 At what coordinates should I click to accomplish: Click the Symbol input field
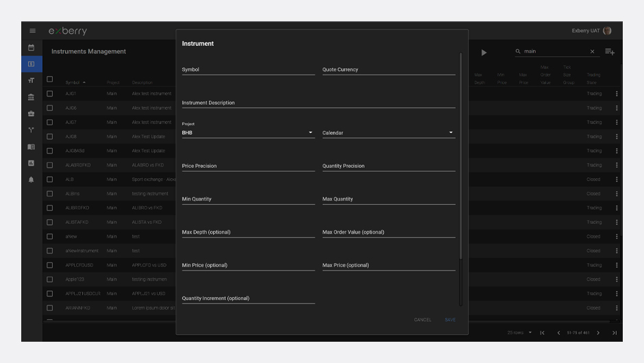click(247, 70)
